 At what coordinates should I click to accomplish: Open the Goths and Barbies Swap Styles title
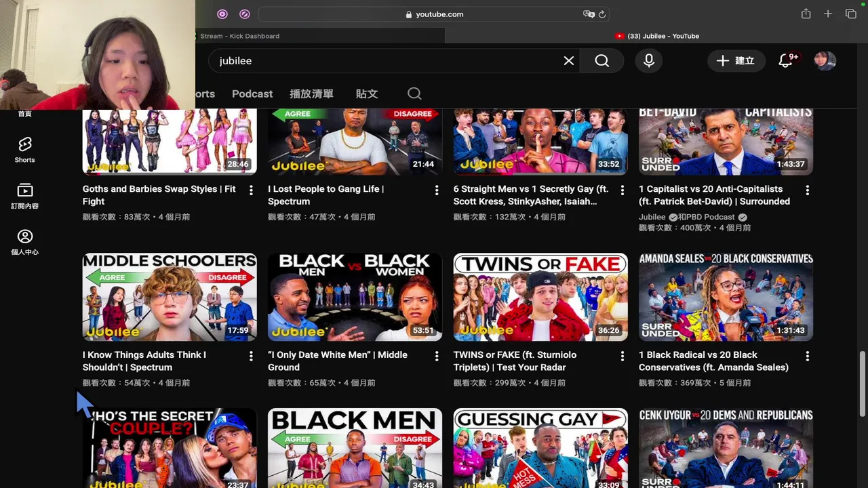pos(159,195)
